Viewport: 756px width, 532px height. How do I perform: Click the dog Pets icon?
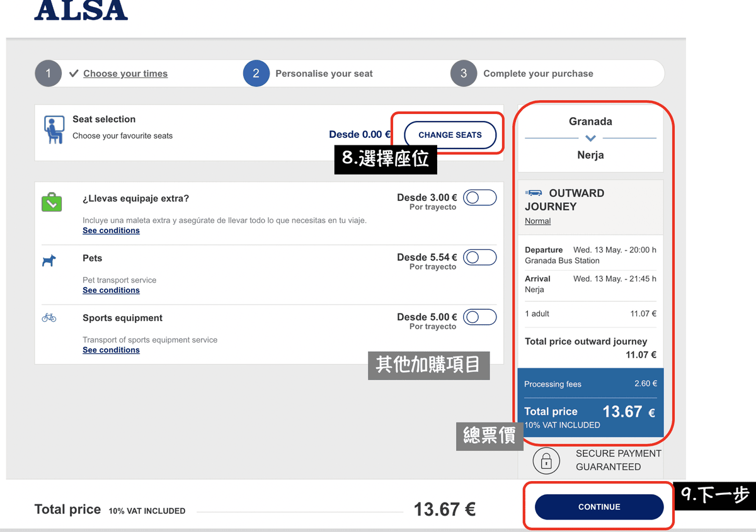[49, 260]
